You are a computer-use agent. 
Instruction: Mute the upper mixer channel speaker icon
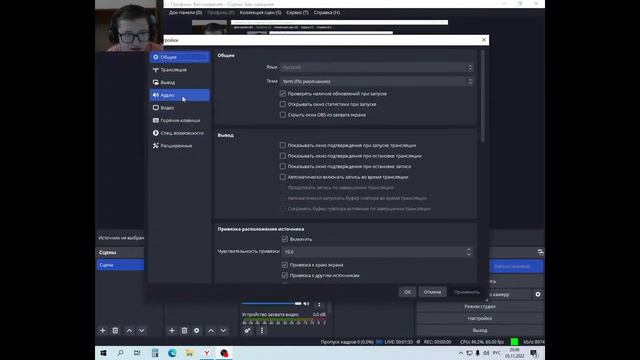pyautogui.click(x=307, y=304)
